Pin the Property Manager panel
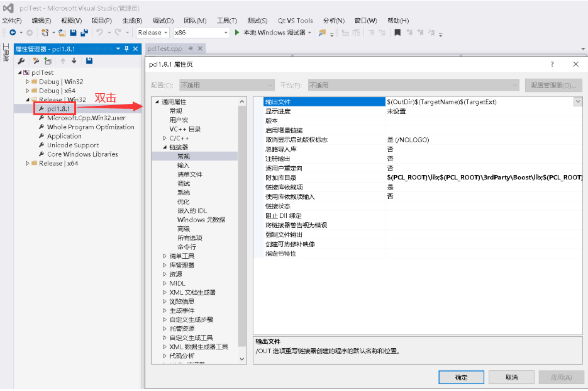The image size is (588, 391). [126, 49]
